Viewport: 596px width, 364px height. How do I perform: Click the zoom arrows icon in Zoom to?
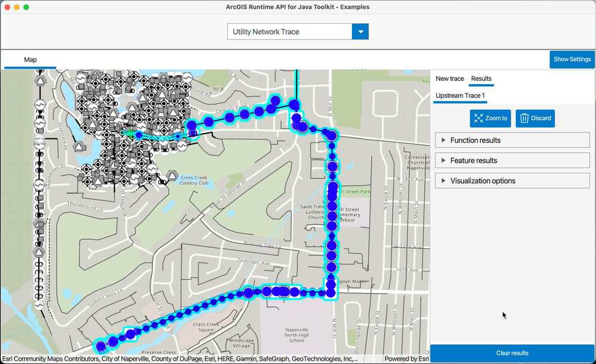[x=478, y=118]
